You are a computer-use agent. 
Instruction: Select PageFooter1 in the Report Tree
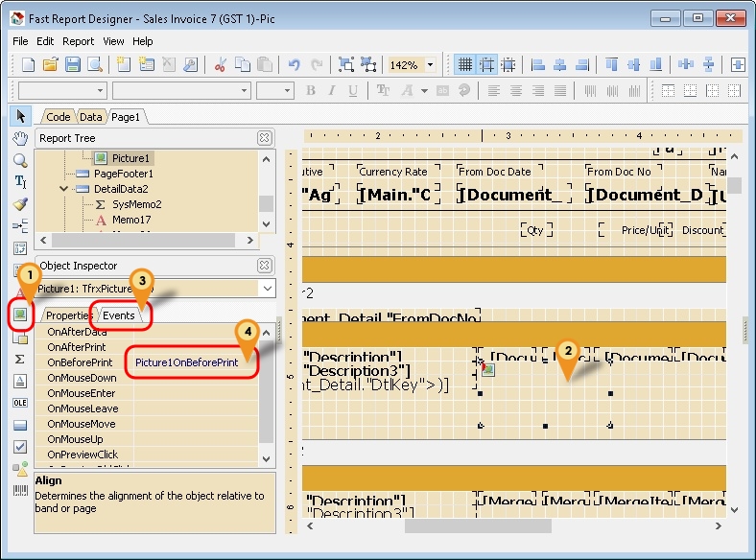point(123,174)
